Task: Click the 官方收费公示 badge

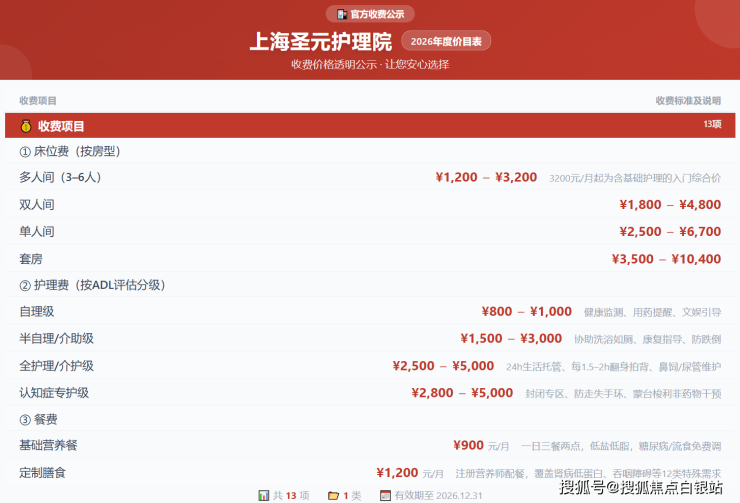Action: pos(370,14)
